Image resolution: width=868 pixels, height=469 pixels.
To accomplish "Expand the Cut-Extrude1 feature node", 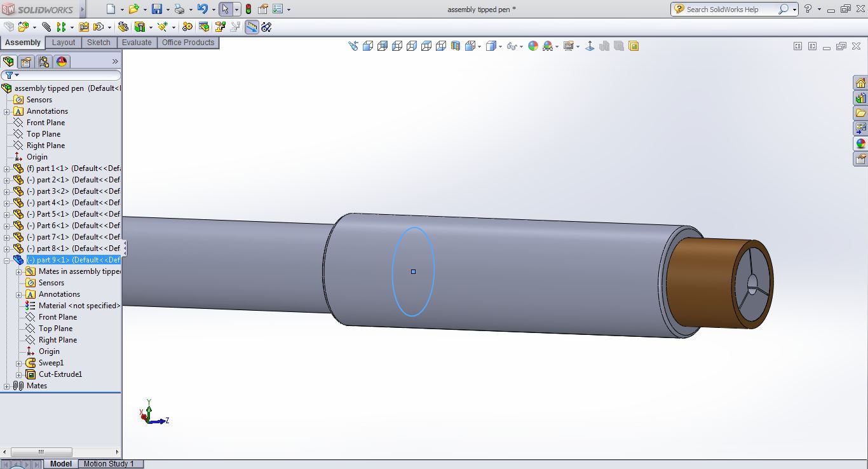I will point(18,374).
